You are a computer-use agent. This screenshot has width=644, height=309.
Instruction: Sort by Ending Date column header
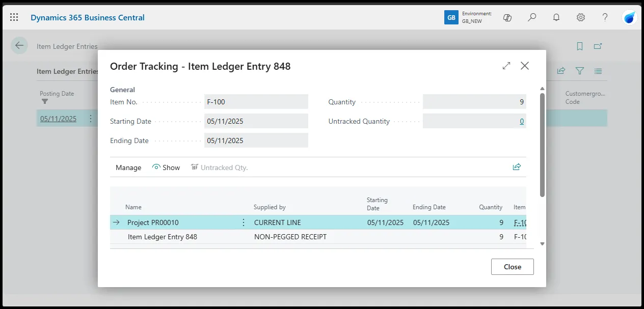429,207
